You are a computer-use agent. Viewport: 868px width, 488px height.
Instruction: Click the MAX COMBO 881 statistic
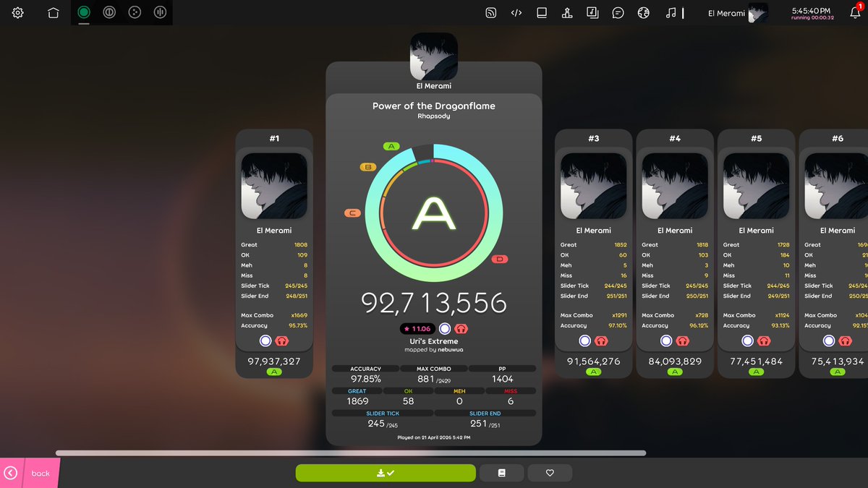pyautogui.click(x=434, y=374)
